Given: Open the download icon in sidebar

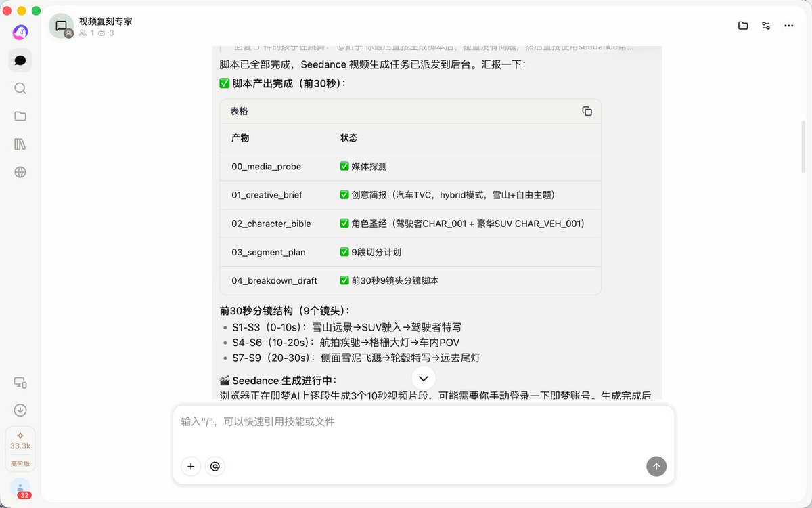Looking at the screenshot, I should point(20,410).
